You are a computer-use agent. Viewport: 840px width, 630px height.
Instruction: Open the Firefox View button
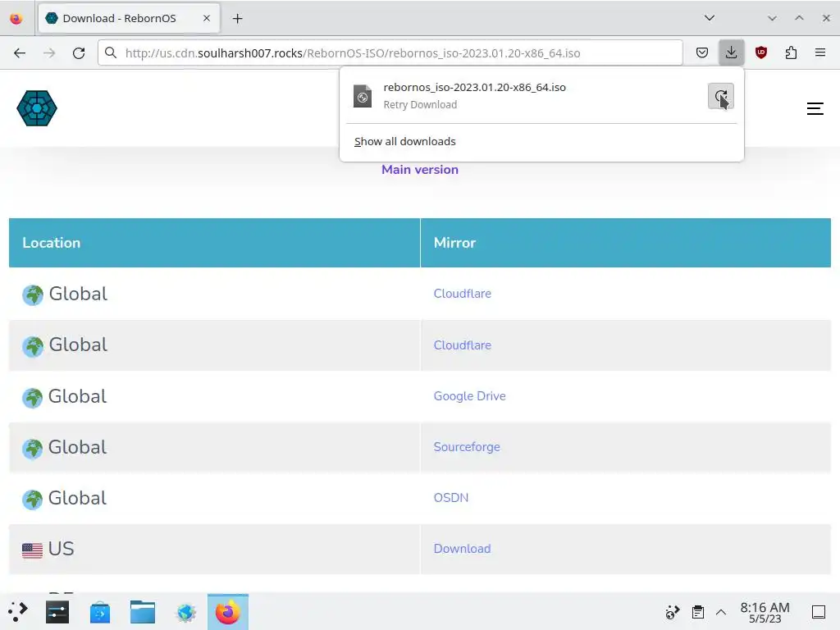pyautogui.click(x=16, y=18)
